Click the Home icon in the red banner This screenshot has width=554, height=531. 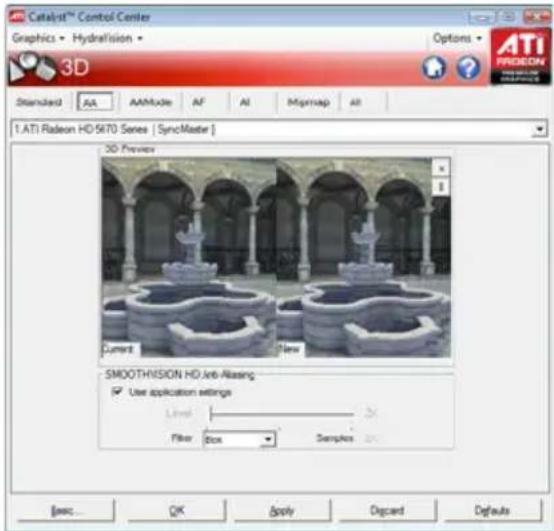434,67
